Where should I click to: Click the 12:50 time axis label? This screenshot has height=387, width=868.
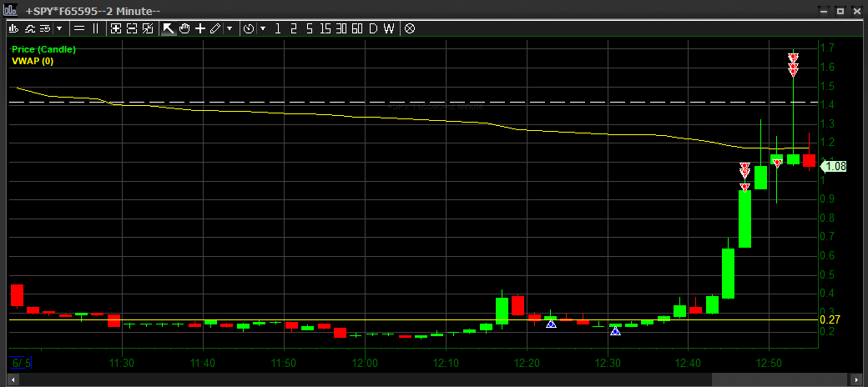pos(769,363)
